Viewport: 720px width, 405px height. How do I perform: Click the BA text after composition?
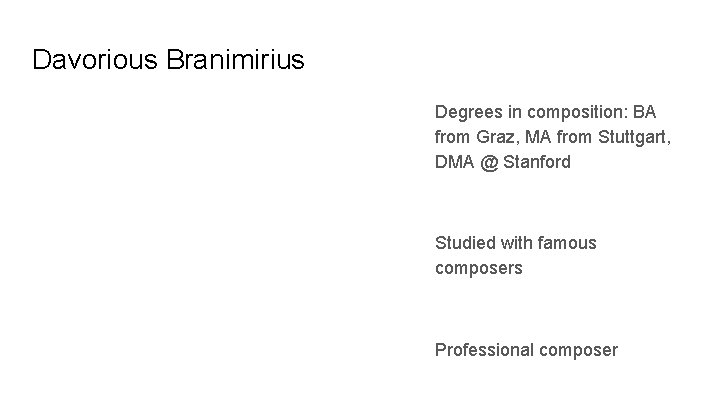click(644, 111)
